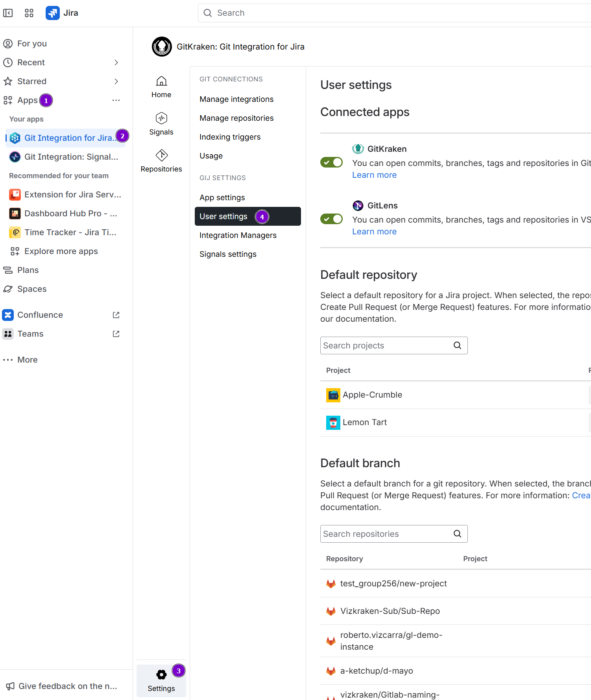Viewport: 591px width, 700px height.
Task: Open App settings page
Action: coord(222,197)
